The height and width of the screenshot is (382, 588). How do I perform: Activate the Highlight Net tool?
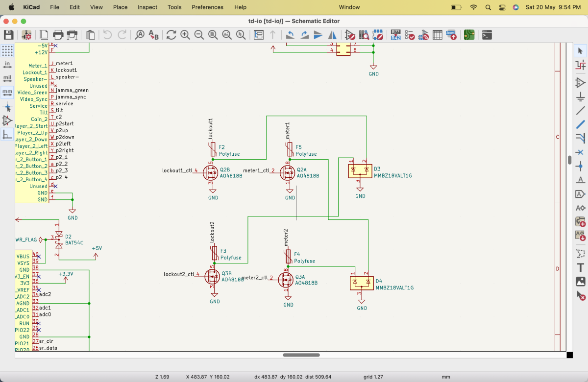pos(581,65)
